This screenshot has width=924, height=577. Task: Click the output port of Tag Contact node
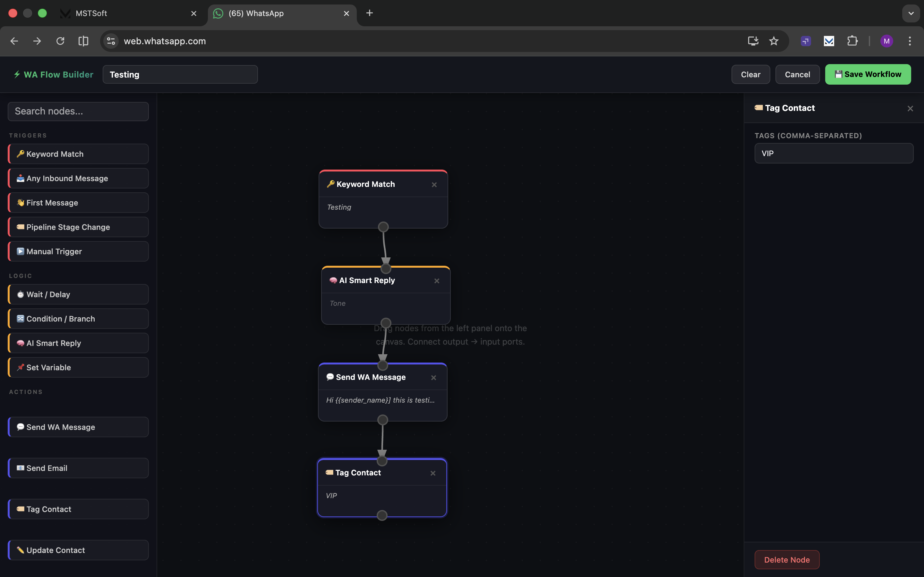(x=382, y=515)
